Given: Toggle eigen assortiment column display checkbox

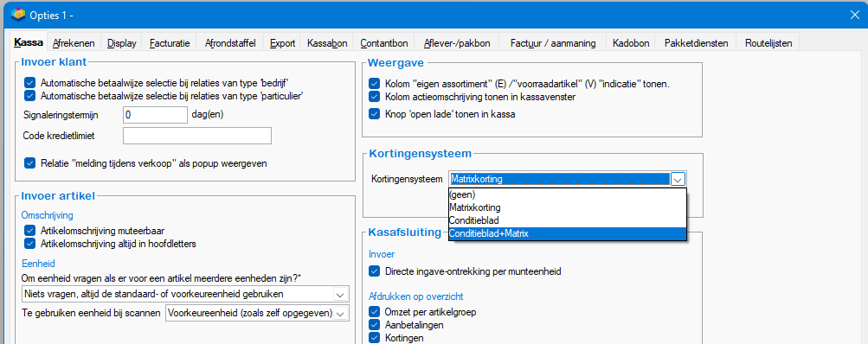Looking at the screenshot, I should [x=374, y=84].
